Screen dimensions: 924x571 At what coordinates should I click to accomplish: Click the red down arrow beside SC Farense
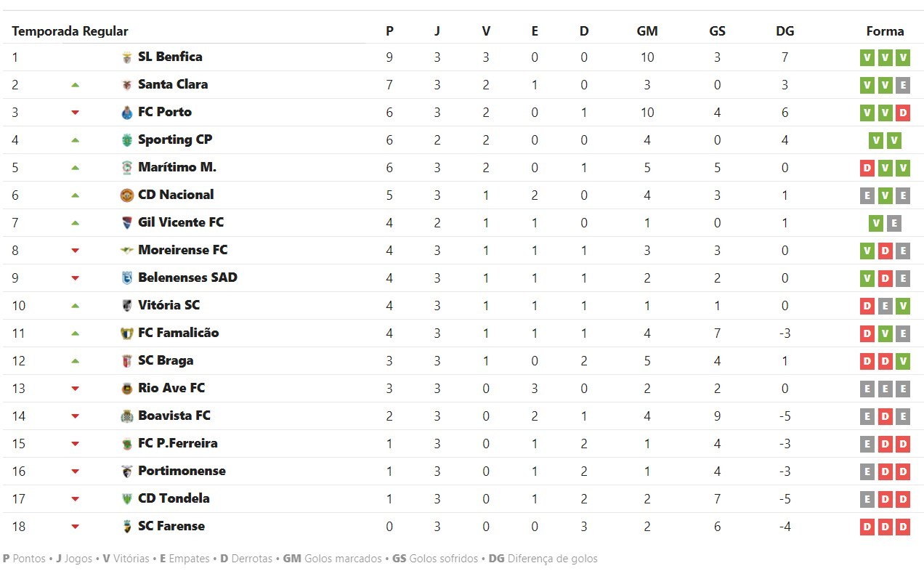click(x=75, y=527)
